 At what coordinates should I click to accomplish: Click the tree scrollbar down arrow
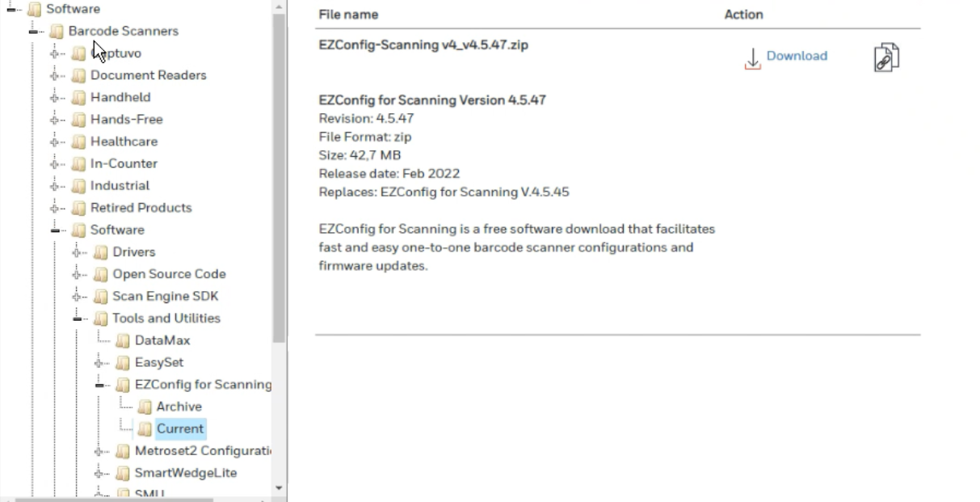click(280, 488)
